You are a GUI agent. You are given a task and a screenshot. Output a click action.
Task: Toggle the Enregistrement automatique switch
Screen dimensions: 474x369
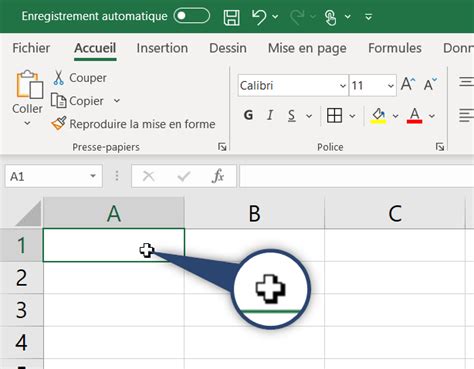(192, 16)
